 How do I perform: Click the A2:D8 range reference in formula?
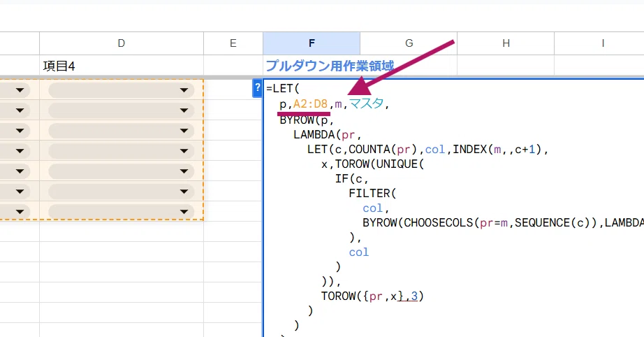pos(310,104)
